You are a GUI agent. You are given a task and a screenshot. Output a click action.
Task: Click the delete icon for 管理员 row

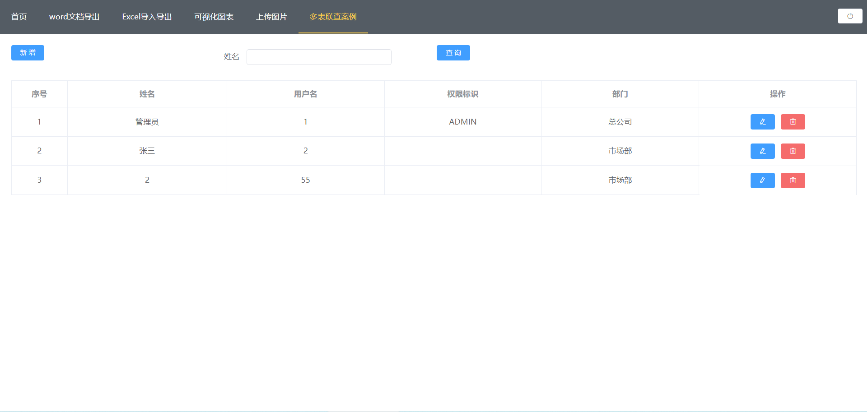coord(793,121)
